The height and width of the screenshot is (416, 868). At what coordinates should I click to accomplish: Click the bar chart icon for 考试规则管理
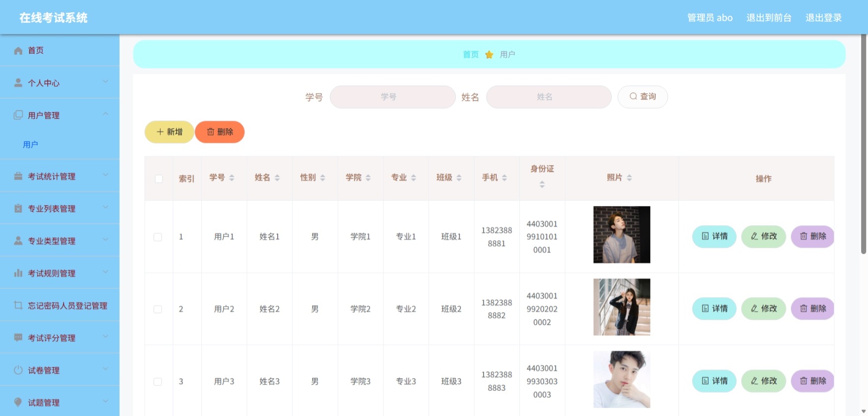click(x=18, y=273)
